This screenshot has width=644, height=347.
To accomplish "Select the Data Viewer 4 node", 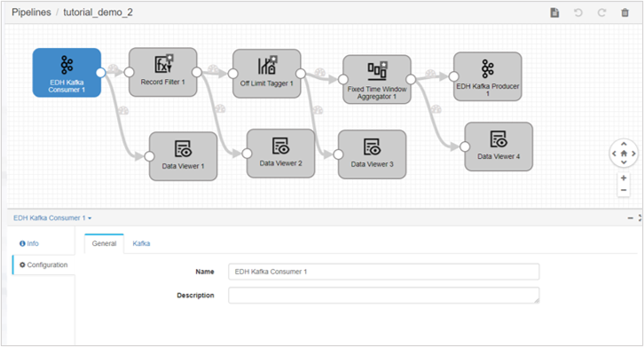I will pos(499,146).
